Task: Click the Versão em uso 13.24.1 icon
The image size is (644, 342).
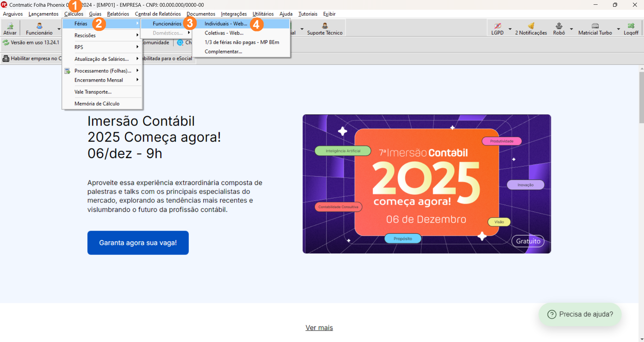Action: click(x=6, y=43)
